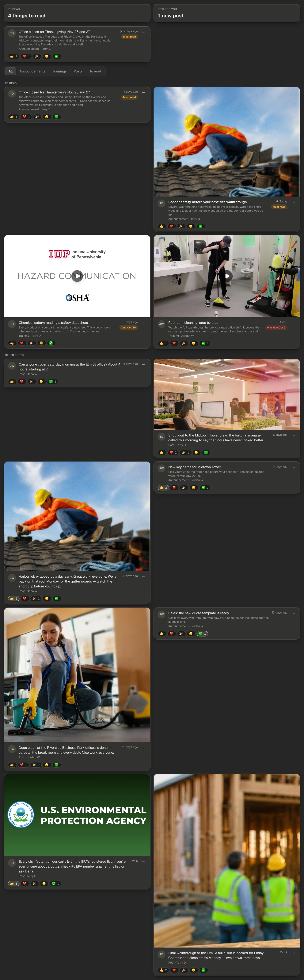Open more options on Sales quote template post
The height and width of the screenshot is (980, 304).
tap(293, 613)
